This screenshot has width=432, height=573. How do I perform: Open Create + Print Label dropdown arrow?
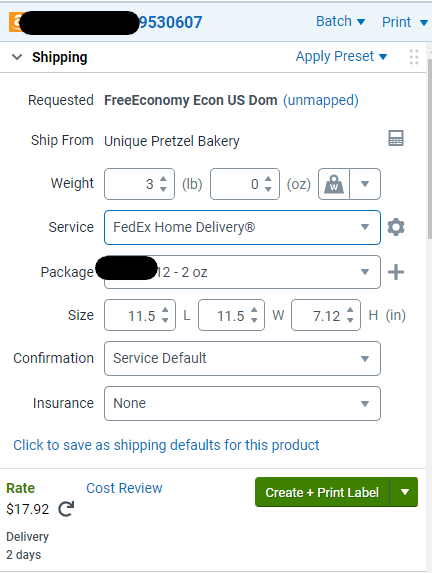click(x=404, y=492)
